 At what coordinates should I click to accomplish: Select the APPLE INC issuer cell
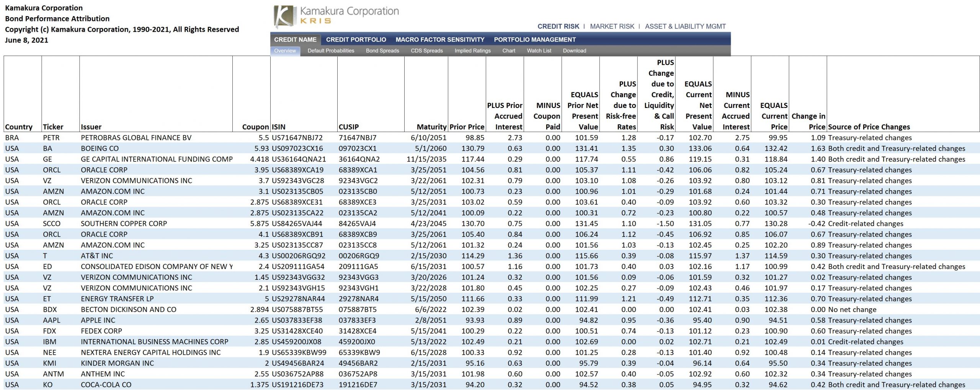point(98,320)
